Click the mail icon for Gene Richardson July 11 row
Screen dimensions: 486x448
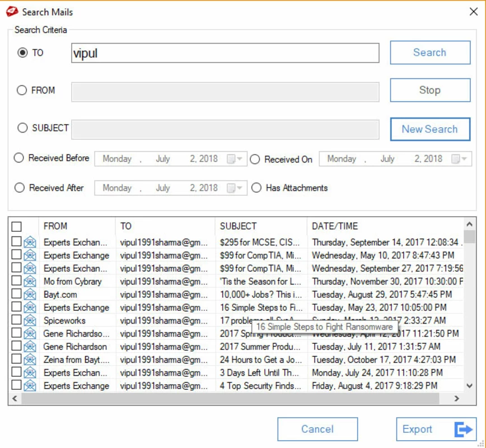(30, 346)
